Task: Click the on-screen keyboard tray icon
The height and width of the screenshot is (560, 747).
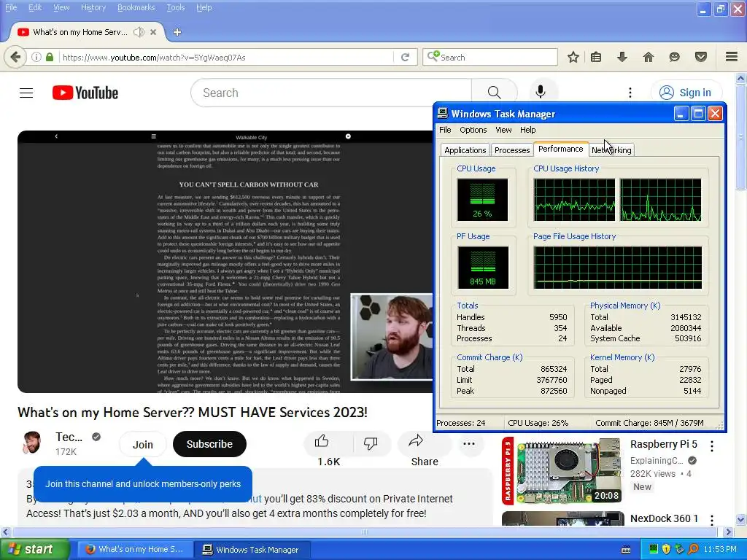Action: point(626,550)
